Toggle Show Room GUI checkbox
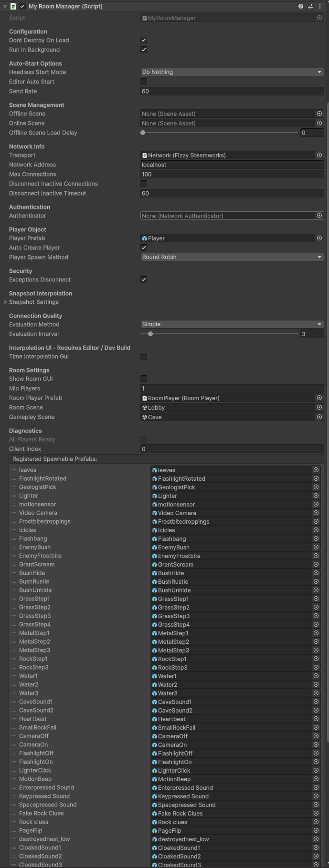This screenshot has height=868, width=329. [x=144, y=379]
